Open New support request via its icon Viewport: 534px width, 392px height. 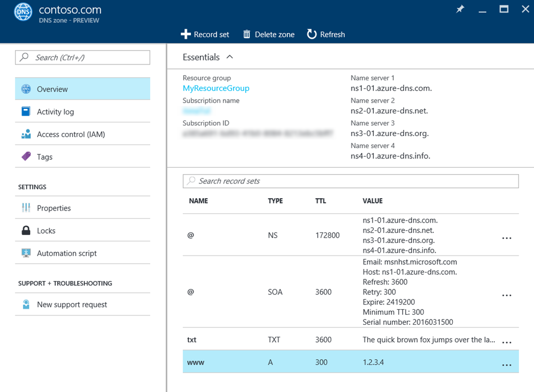pyautogui.click(x=26, y=304)
